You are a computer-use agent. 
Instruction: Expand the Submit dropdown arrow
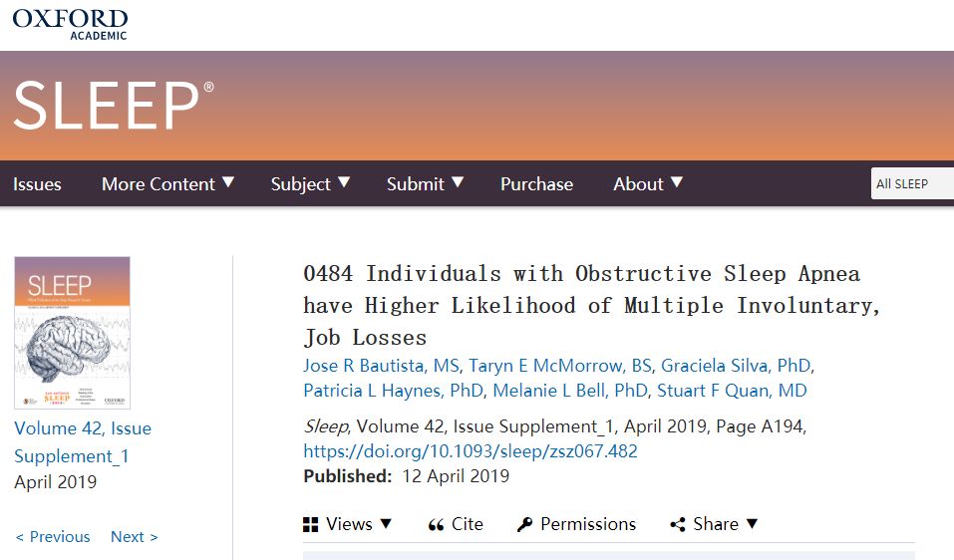(x=458, y=181)
